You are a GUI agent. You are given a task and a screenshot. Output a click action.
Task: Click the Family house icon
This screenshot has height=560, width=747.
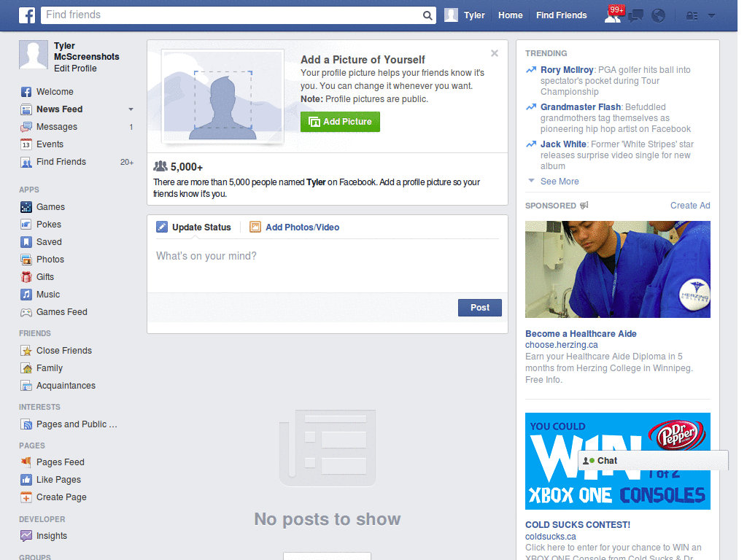[26, 368]
